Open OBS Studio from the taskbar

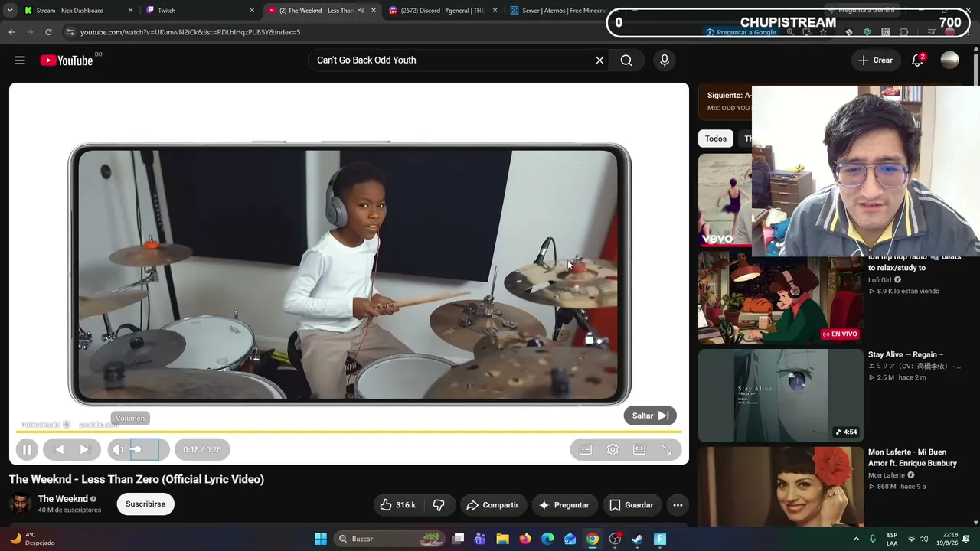click(x=615, y=539)
